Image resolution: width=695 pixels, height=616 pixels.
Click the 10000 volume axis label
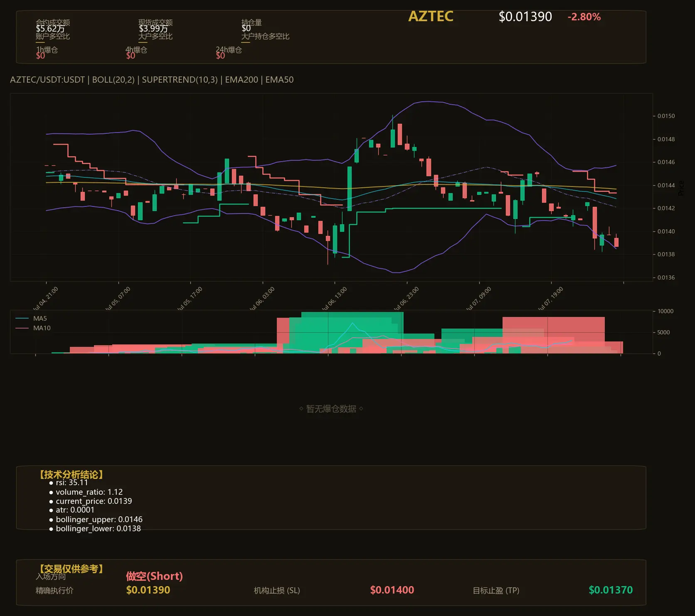click(x=665, y=311)
